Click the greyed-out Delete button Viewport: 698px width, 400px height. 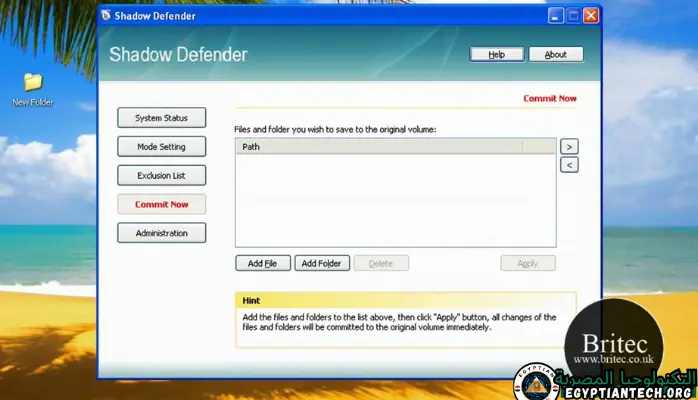click(x=381, y=263)
